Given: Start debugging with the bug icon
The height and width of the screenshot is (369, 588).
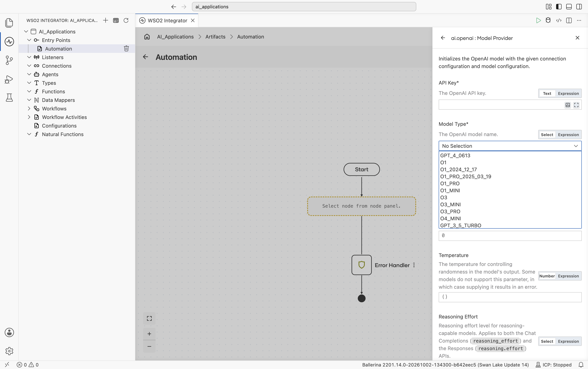Looking at the screenshot, I should coord(548,20).
